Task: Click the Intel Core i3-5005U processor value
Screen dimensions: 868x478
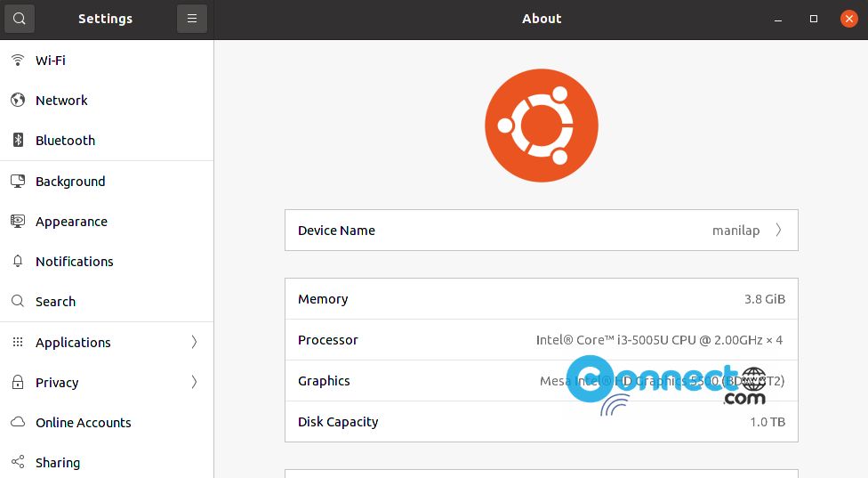Action: click(x=659, y=340)
